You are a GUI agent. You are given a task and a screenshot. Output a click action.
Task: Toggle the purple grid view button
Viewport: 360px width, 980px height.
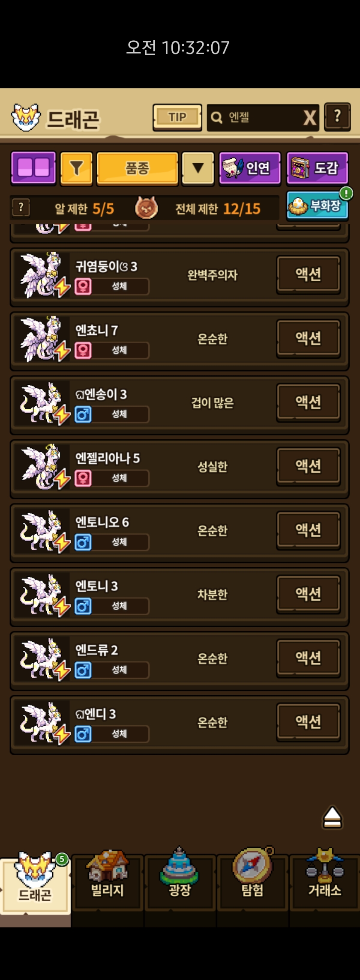click(33, 168)
